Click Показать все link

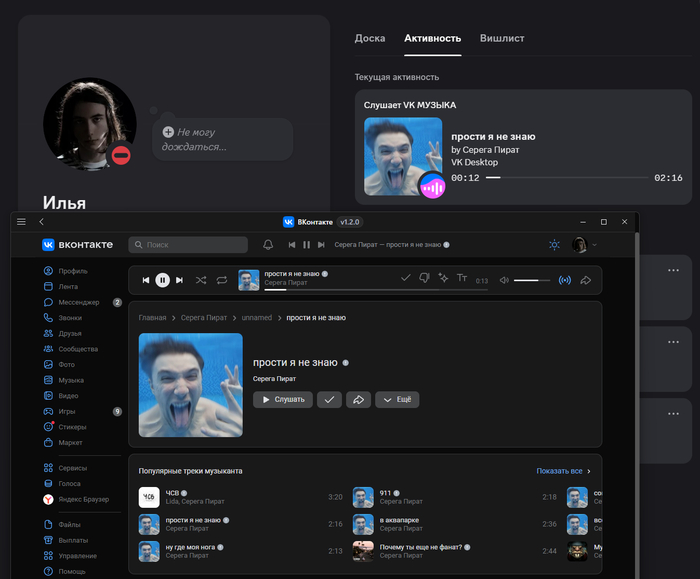(x=563, y=471)
